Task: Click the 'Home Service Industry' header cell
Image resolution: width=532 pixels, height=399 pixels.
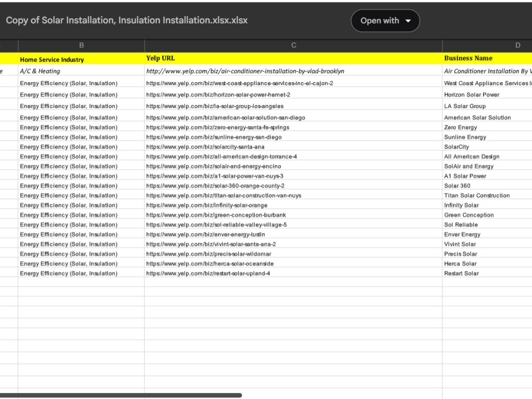Action: click(x=81, y=59)
